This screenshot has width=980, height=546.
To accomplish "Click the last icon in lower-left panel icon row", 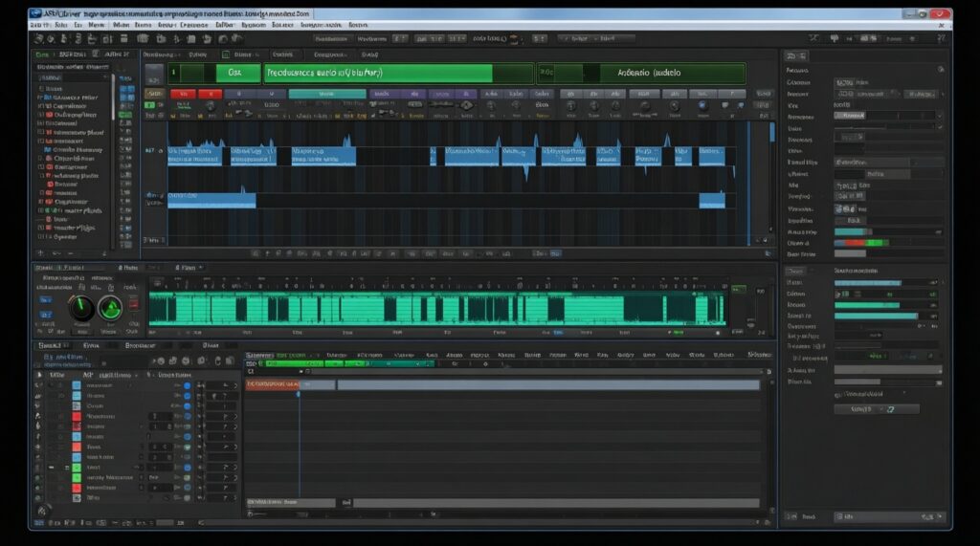I will click(x=230, y=361).
